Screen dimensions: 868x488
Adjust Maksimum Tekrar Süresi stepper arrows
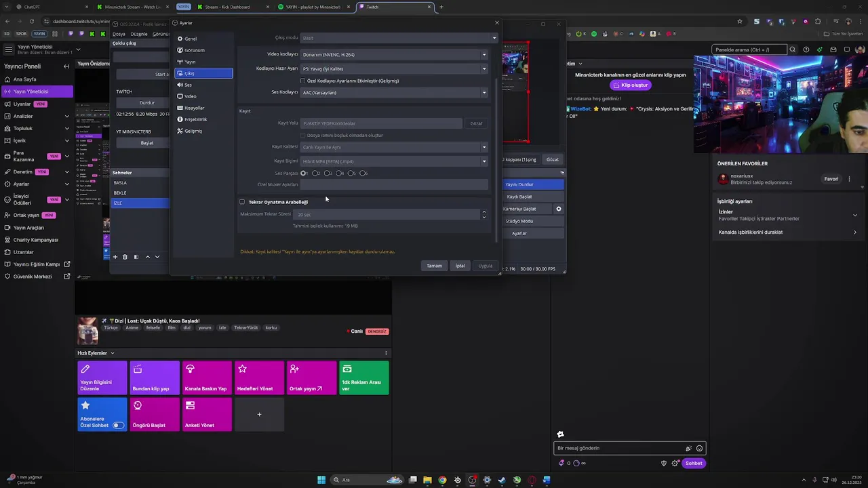coord(484,214)
